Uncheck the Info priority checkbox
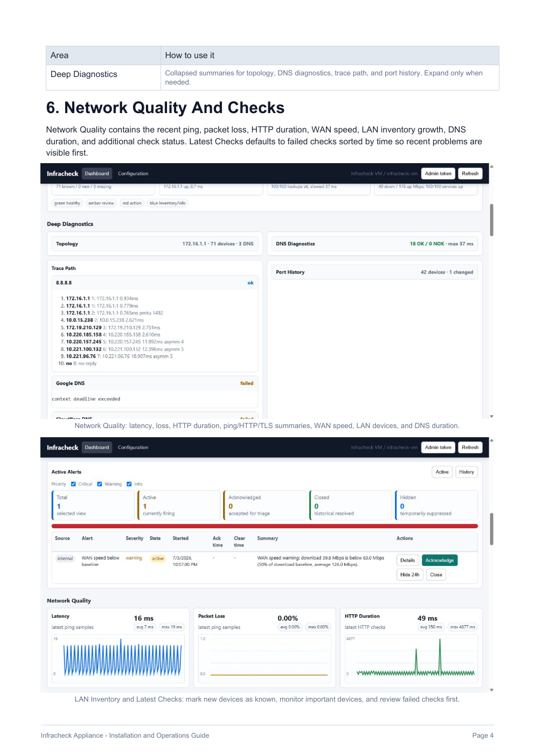535x756 pixels. [x=129, y=484]
